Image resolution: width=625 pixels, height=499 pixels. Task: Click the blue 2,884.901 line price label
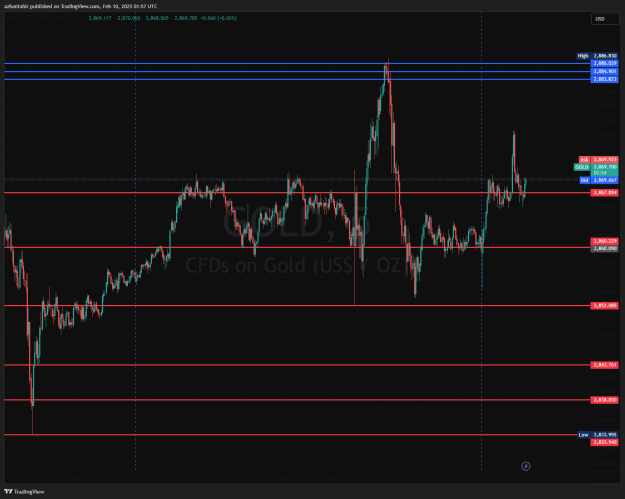pyautogui.click(x=605, y=71)
